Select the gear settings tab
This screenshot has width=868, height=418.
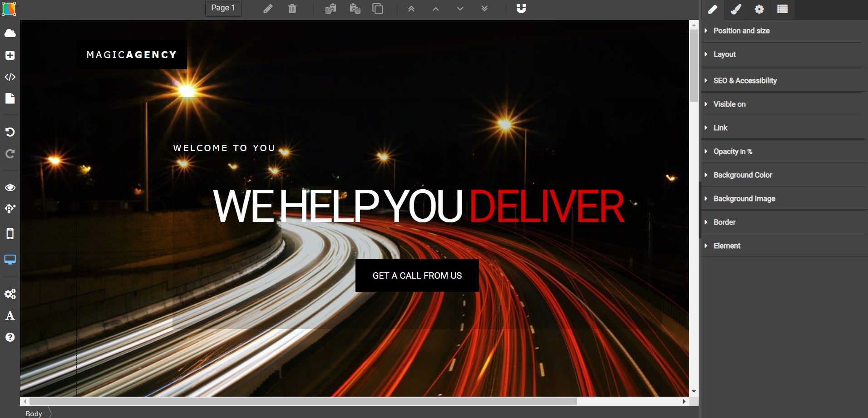coord(759,10)
